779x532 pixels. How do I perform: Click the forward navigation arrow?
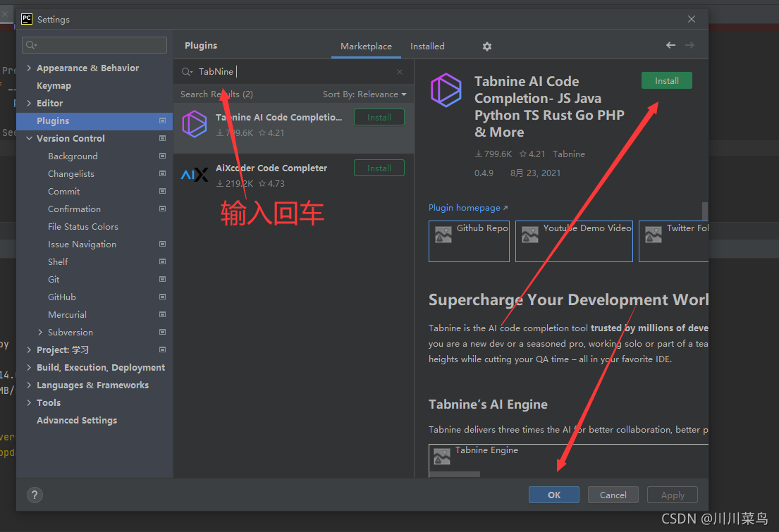pos(689,45)
